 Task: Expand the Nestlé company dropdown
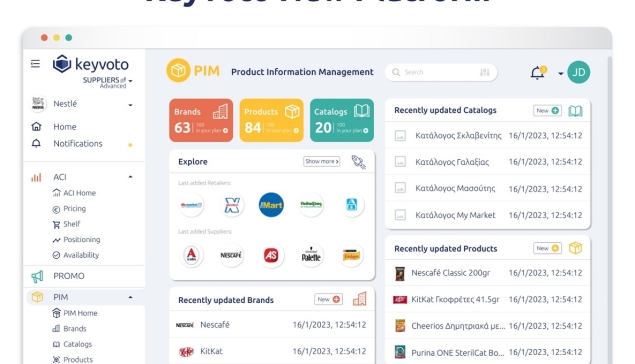tap(130, 105)
